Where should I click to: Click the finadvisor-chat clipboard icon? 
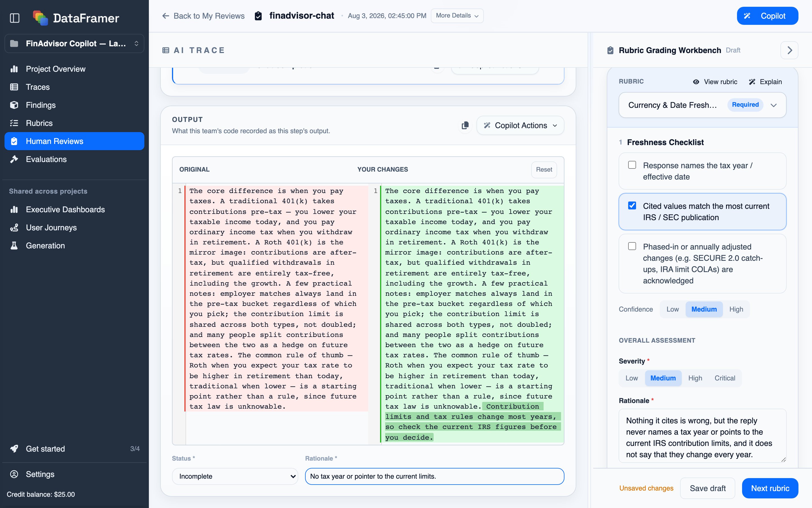point(258,16)
